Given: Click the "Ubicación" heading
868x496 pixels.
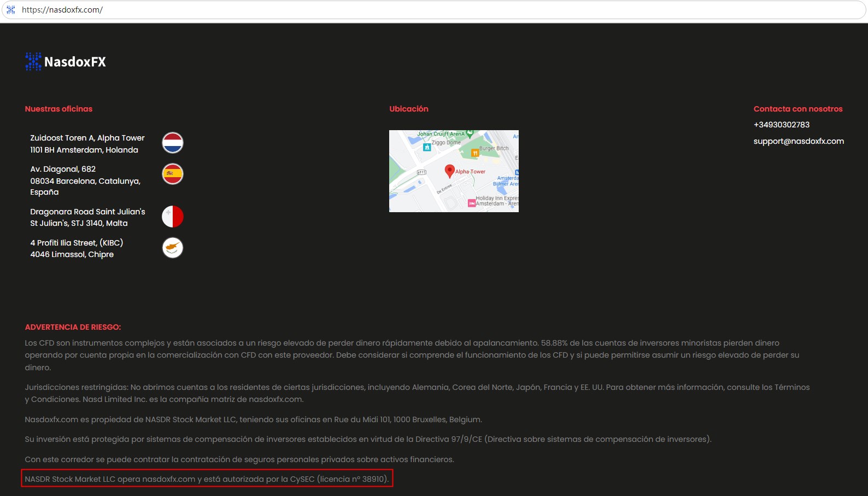Looking at the screenshot, I should coord(409,109).
